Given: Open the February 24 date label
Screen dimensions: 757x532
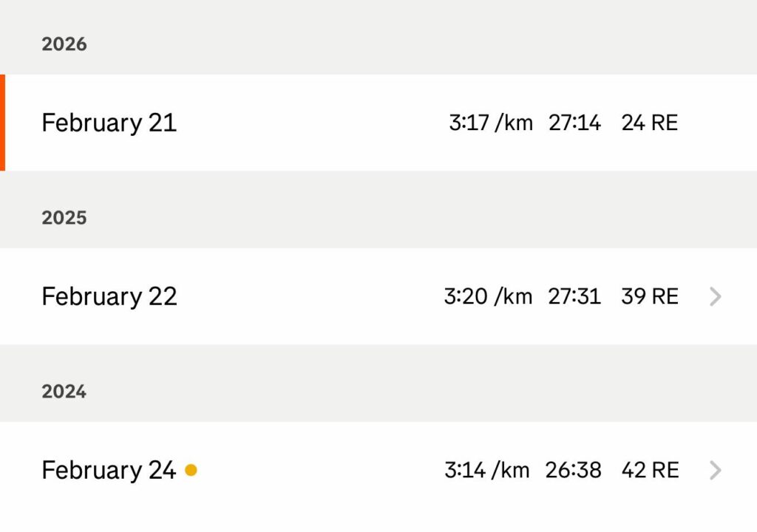Looking at the screenshot, I should (x=108, y=470).
